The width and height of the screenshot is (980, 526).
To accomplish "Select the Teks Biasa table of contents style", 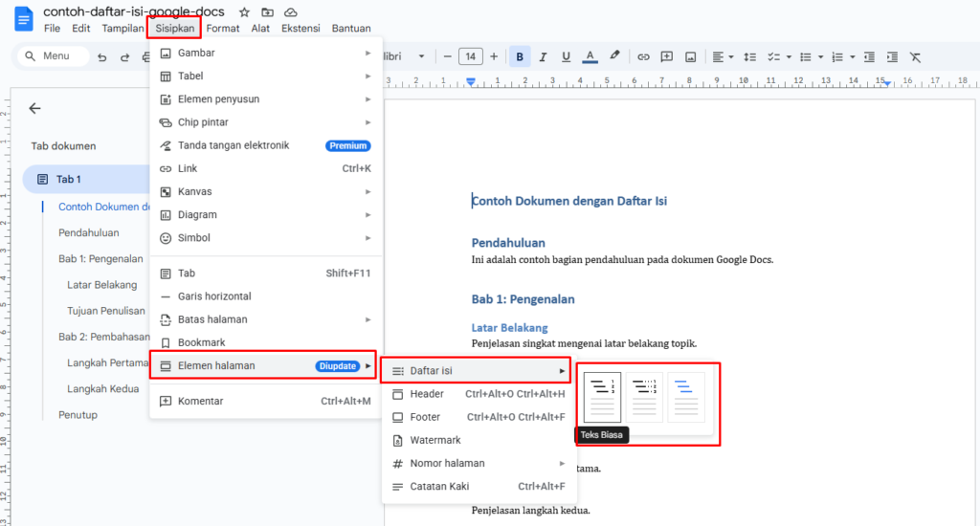I will click(x=603, y=397).
